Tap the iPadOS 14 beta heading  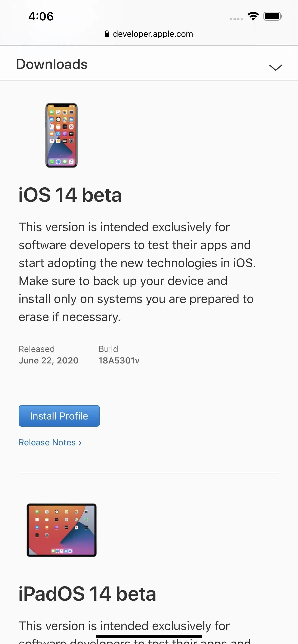(87, 594)
